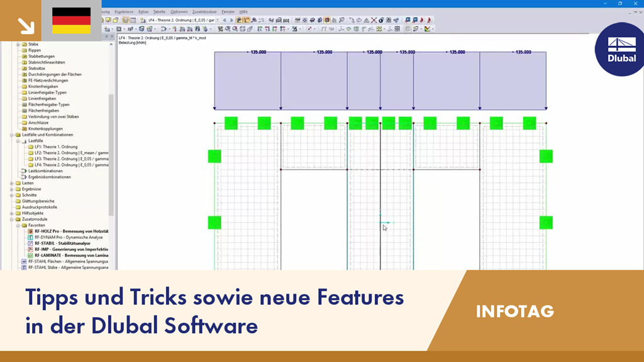Click the black sphere icon in top toolbar
644x362 pixels.
(x=381, y=20)
